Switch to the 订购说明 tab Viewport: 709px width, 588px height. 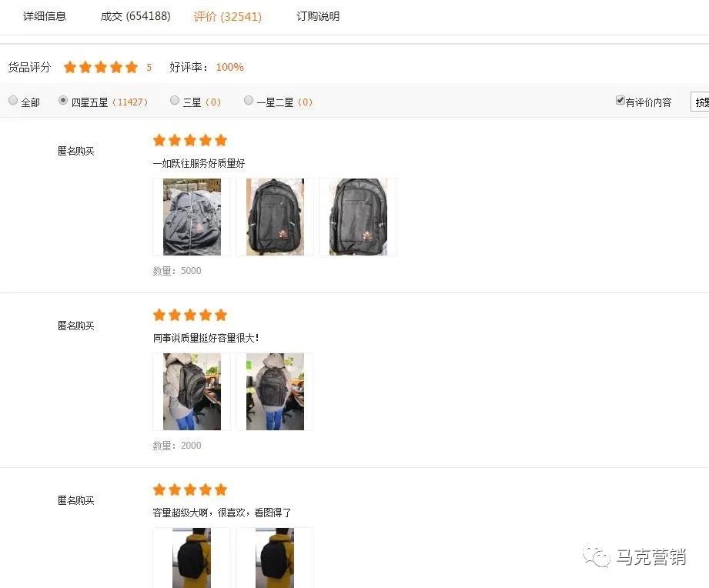[318, 15]
